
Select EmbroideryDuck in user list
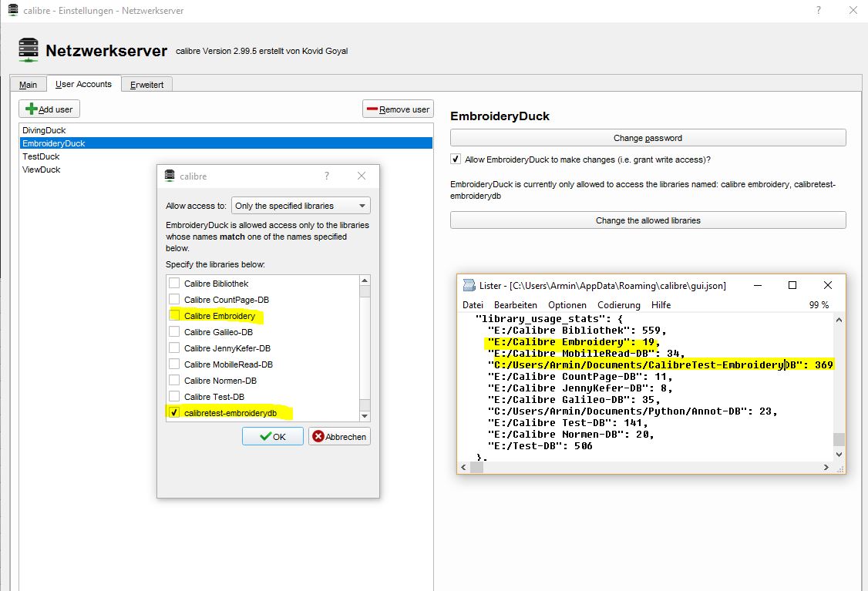(226, 143)
